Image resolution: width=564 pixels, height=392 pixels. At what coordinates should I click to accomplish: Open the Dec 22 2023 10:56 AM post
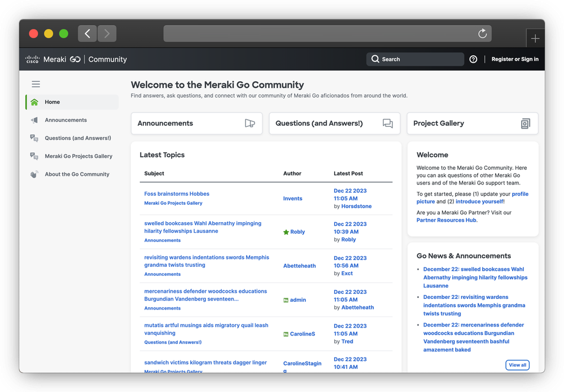350,262
